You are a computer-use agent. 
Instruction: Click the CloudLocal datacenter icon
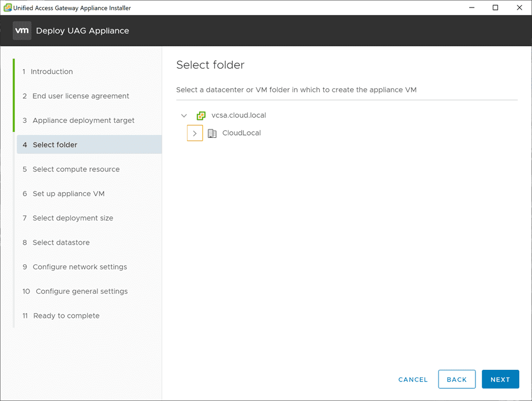(212, 133)
